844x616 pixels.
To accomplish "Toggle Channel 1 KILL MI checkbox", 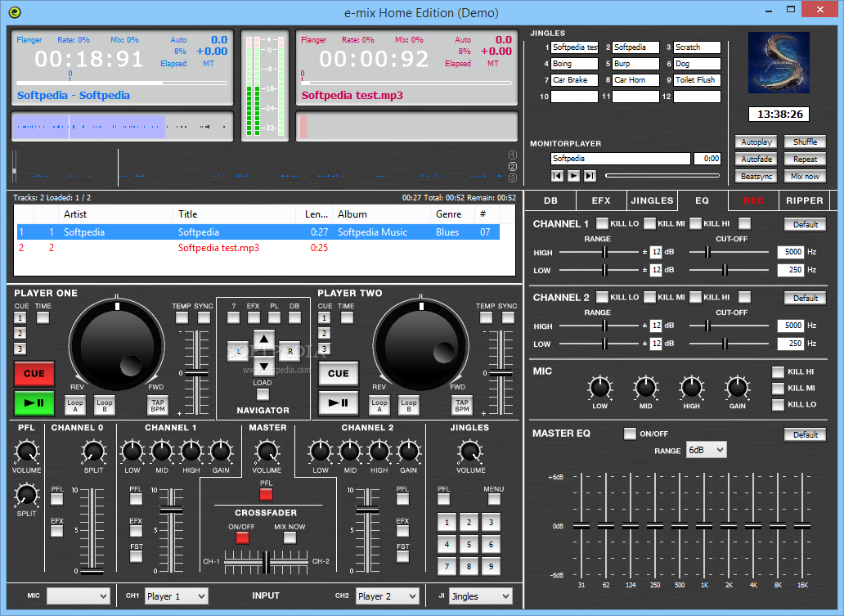I will pos(649,223).
